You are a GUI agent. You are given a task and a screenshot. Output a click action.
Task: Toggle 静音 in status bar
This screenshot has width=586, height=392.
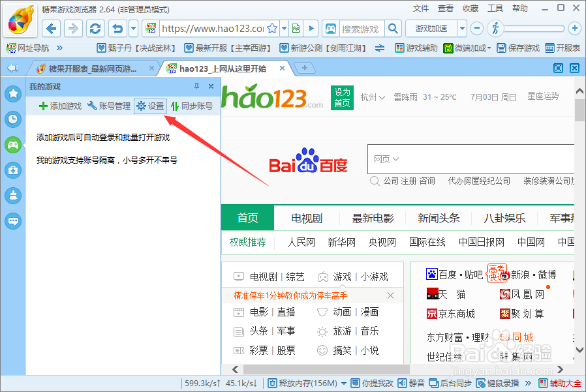(x=412, y=383)
